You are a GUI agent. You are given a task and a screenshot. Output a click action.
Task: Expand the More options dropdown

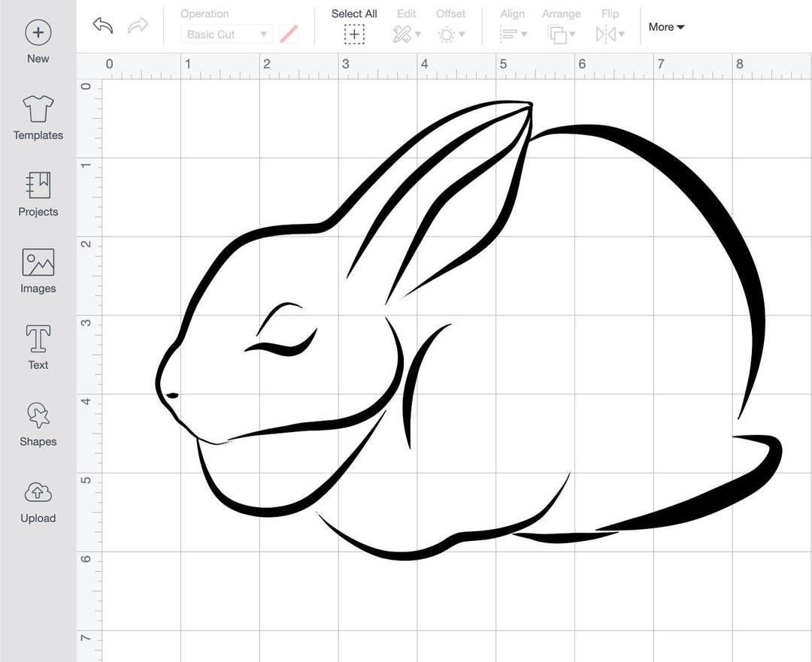pos(665,26)
